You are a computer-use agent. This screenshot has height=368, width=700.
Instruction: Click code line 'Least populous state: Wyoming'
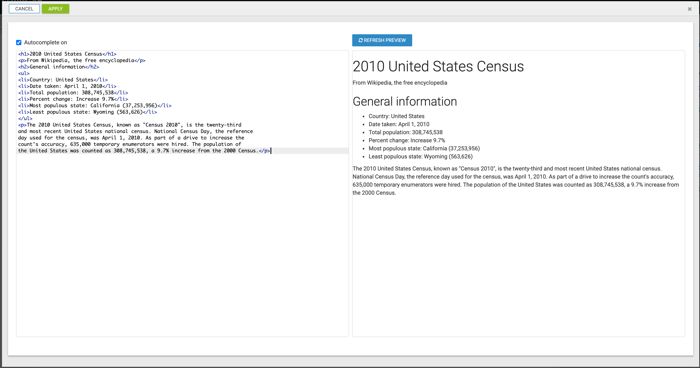pos(88,112)
